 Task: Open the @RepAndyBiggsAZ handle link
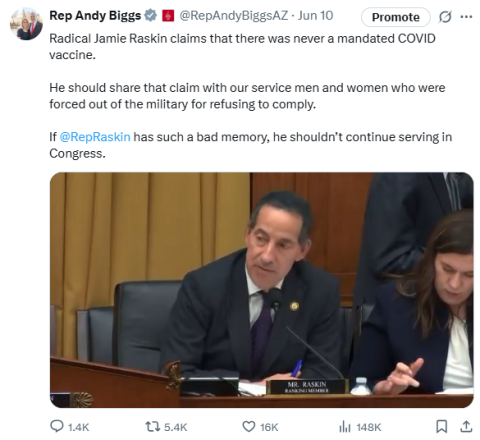tap(234, 16)
